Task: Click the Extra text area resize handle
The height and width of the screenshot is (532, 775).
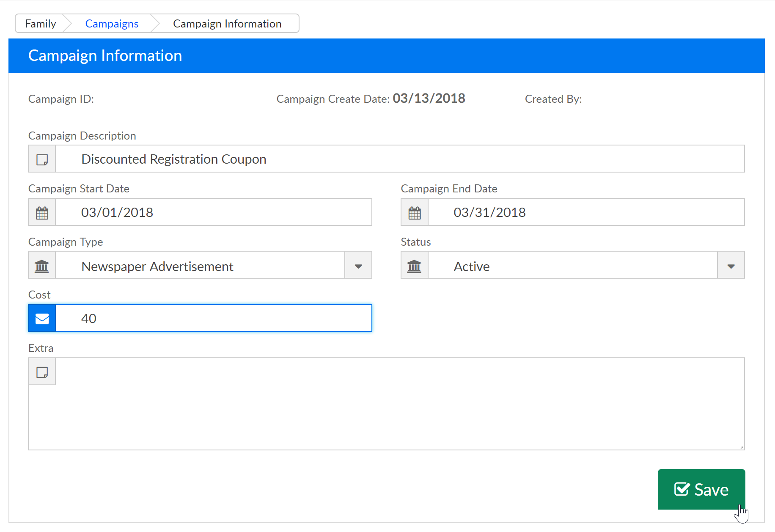Action: coord(742,447)
